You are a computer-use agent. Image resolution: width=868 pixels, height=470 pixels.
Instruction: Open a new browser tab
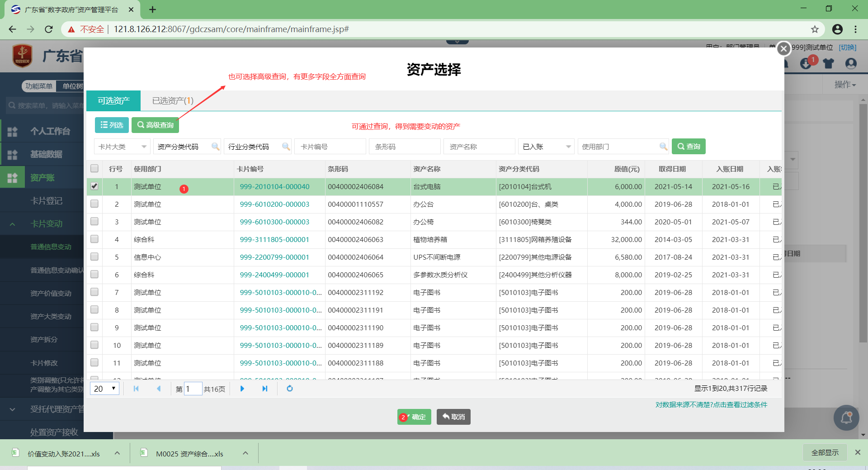[153, 9]
